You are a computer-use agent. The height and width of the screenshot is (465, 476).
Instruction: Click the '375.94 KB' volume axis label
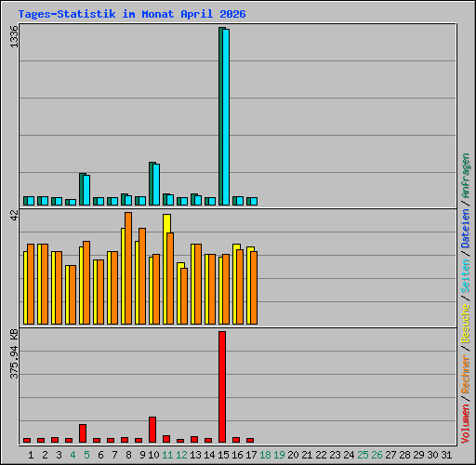14,353
